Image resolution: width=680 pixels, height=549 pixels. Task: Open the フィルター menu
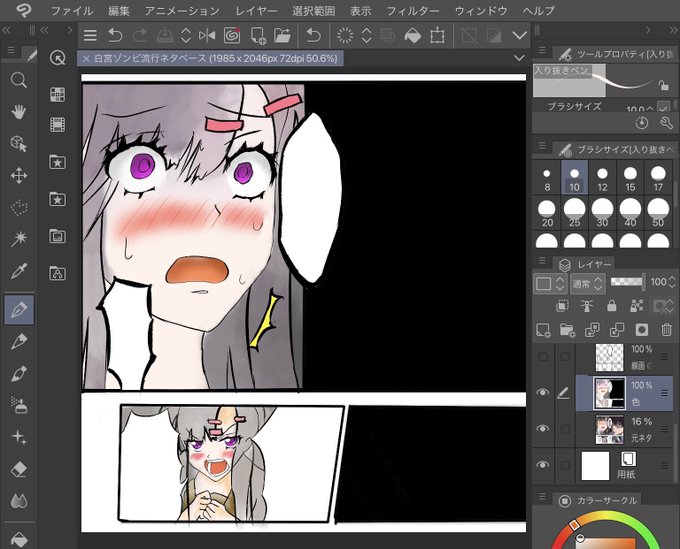[x=412, y=10]
